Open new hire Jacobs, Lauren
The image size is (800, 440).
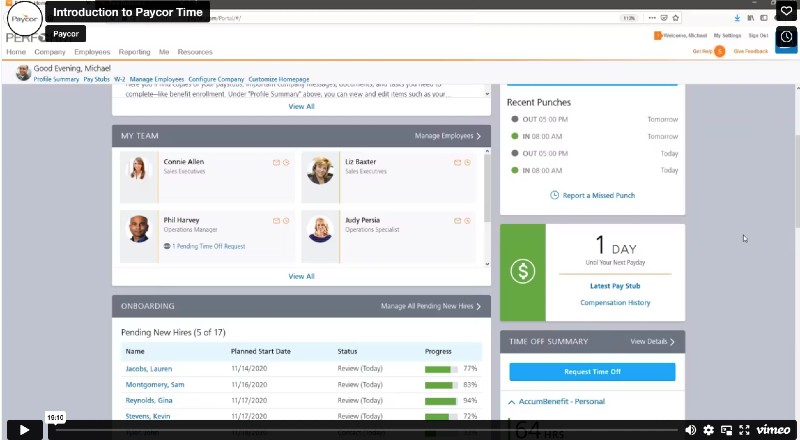149,369
